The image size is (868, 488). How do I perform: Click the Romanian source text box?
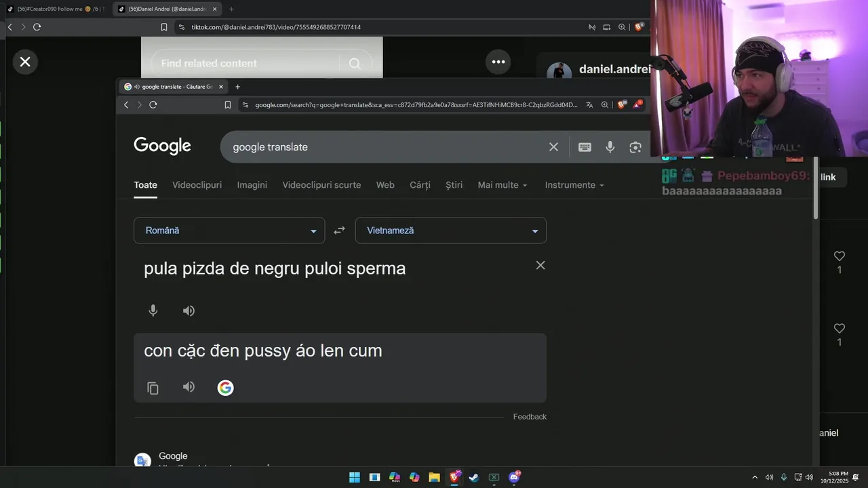click(x=332, y=268)
